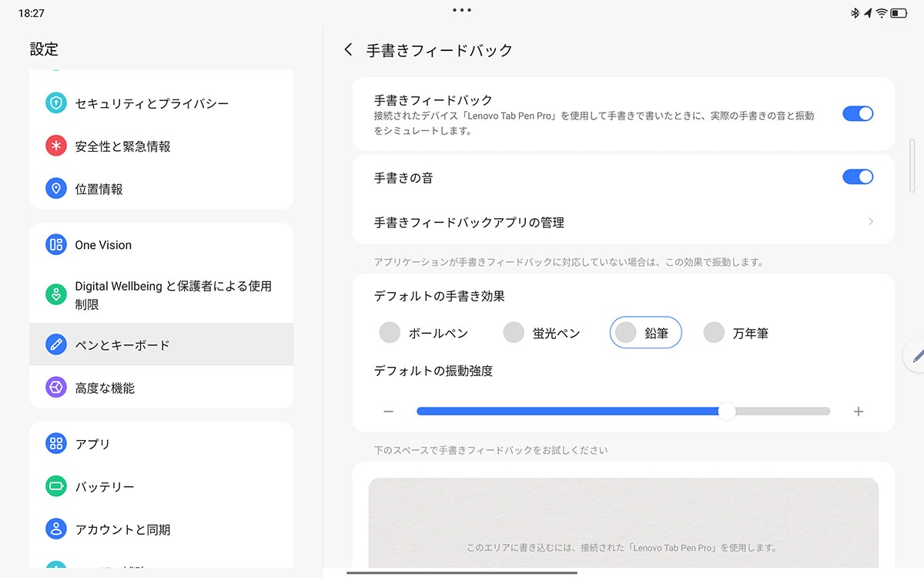This screenshot has width=924, height=578.
Task: Open the アプリ settings section
Action: click(x=55, y=444)
